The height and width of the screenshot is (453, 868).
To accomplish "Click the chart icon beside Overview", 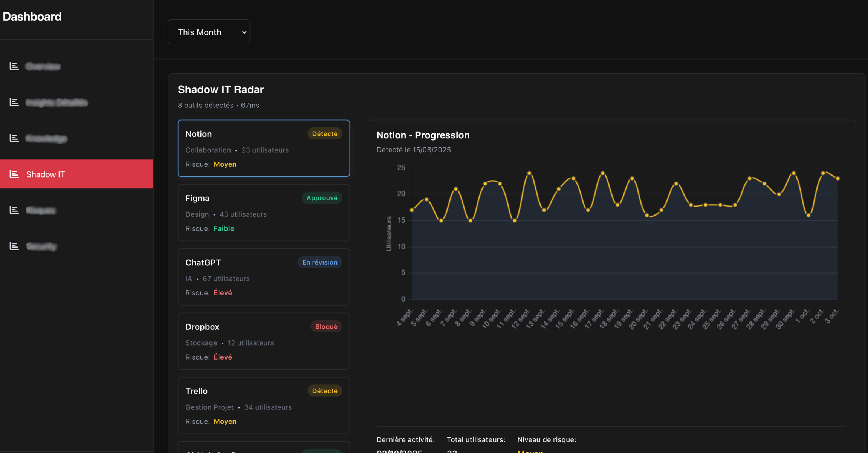I will coord(14,66).
